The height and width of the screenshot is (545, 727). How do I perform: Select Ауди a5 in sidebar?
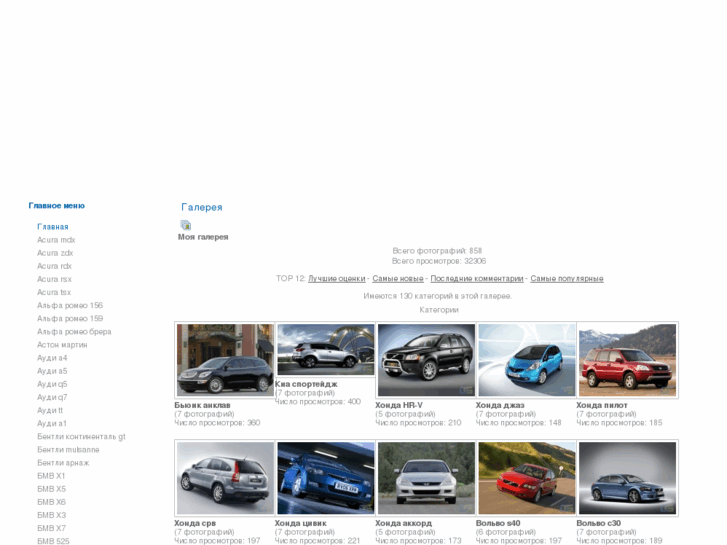coord(52,371)
